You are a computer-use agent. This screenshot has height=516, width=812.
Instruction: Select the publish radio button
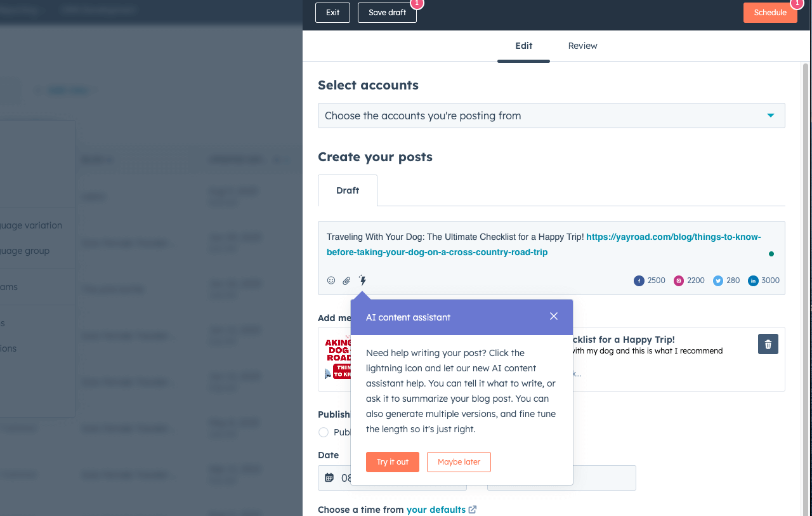click(324, 432)
